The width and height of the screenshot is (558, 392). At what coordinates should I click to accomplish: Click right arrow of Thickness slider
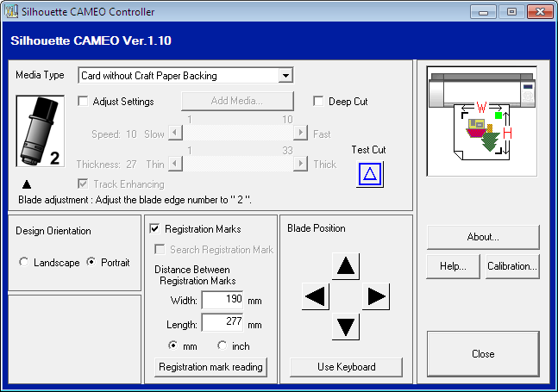[301, 164]
